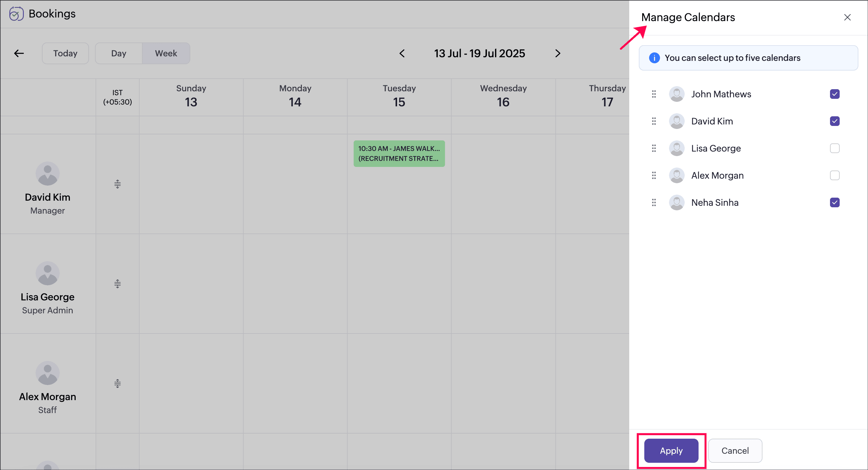Check the Alex Morgan calendar checkbox
This screenshot has height=470, width=868.
(834, 175)
